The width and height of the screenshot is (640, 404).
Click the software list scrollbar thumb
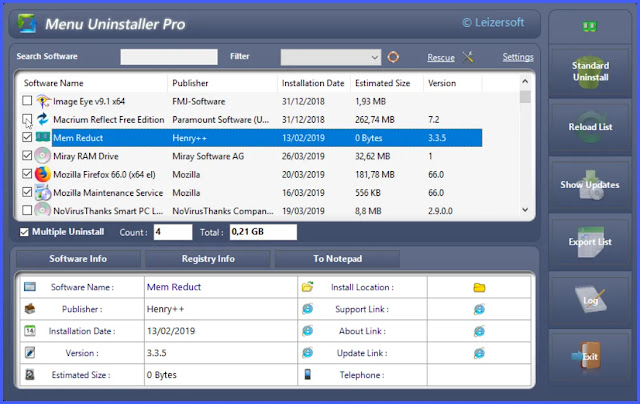pyautogui.click(x=525, y=97)
